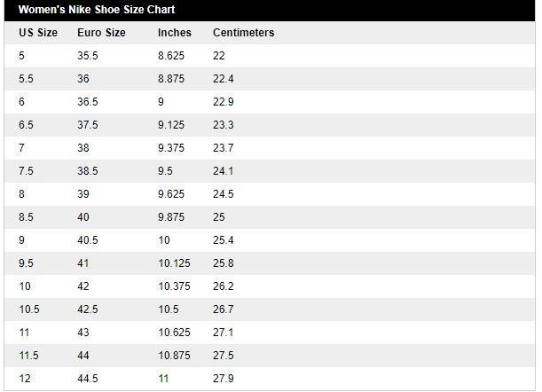Select the US size 6.5 cell

26,125
